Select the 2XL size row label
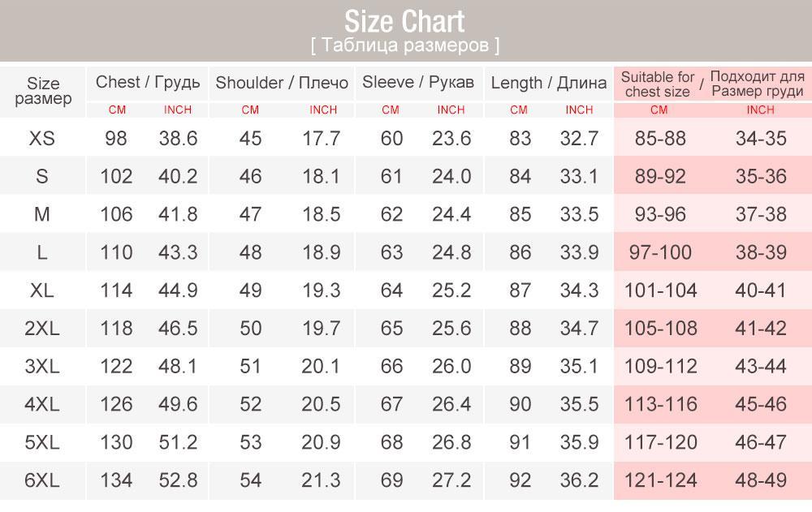The image size is (812, 512). pyautogui.click(x=42, y=329)
